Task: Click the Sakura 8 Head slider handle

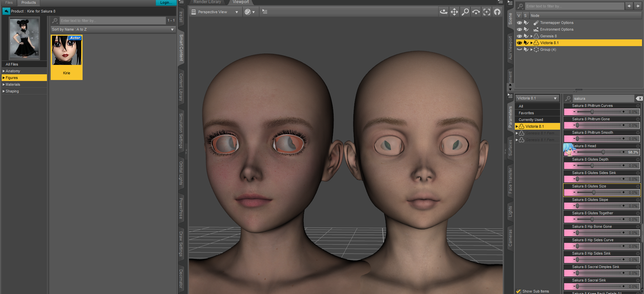Action: click(603, 152)
